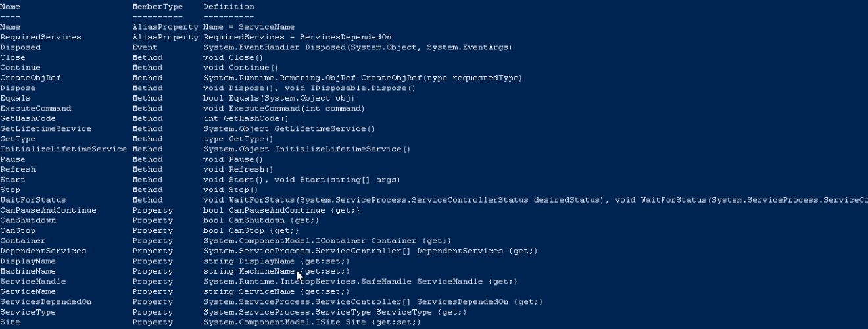The width and height of the screenshot is (868, 329).
Task: Select the ExecuteCommand method entry
Action: 36,108
